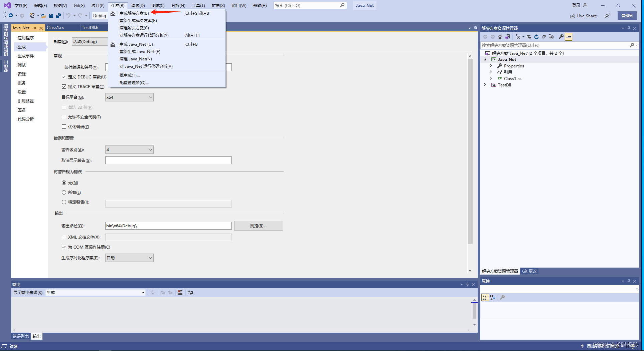Open the 引用路径 settings page
644x351 pixels.
[x=26, y=101]
